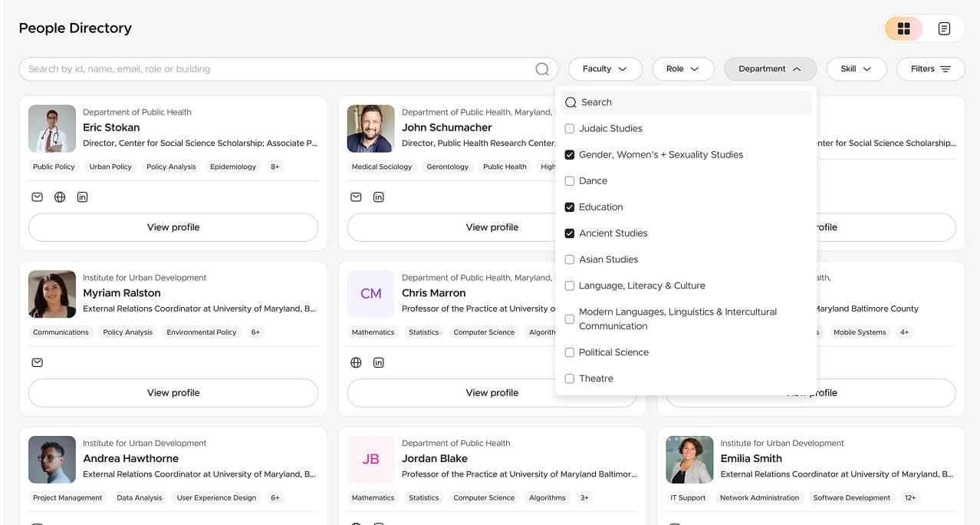The width and height of the screenshot is (980, 525).
Task: Click Eric Stokan's Public Policy skill tag
Action: pyautogui.click(x=54, y=167)
